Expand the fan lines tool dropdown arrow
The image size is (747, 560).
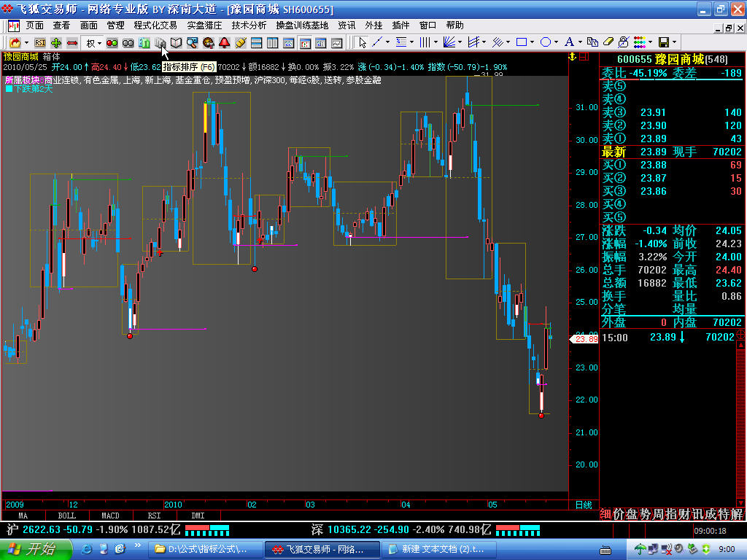point(460,42)
